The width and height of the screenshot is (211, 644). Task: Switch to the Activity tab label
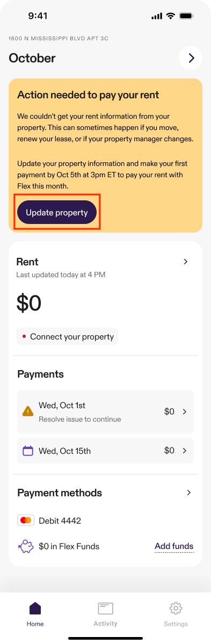[x=105, y=624]
